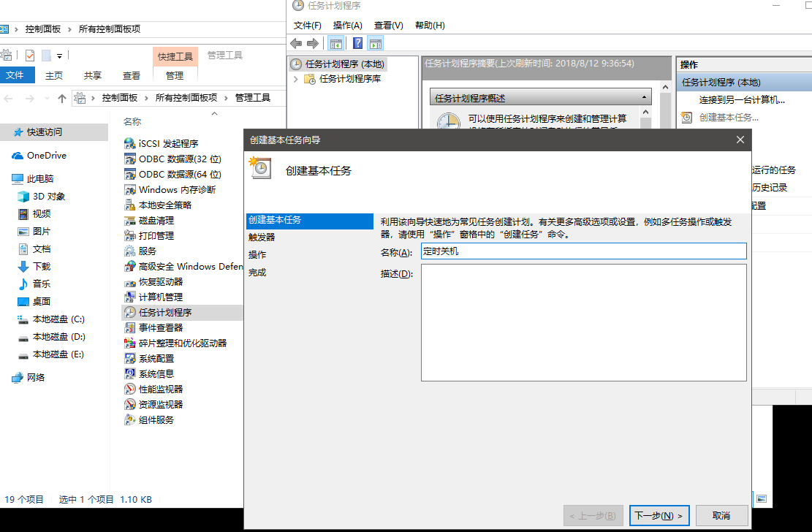812x532 pixels.
Task: Select 碎片整理和优化驱动器 icon
Action: tap(130, 343)
